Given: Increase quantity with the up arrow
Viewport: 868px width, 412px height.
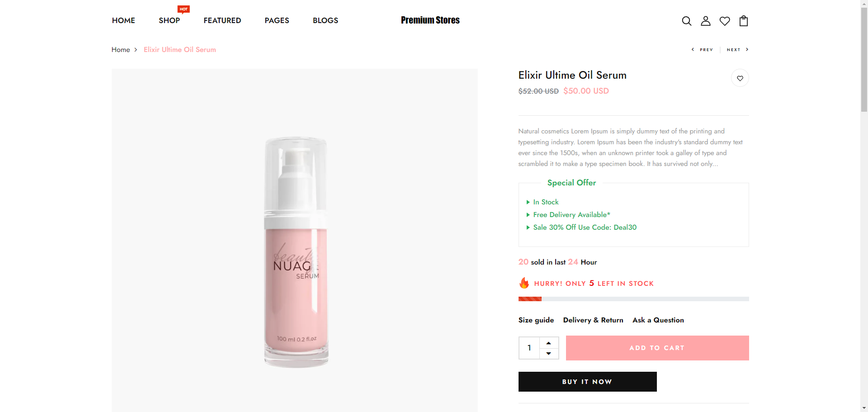Looking at the screenshot, I should [x=548, y=343].
